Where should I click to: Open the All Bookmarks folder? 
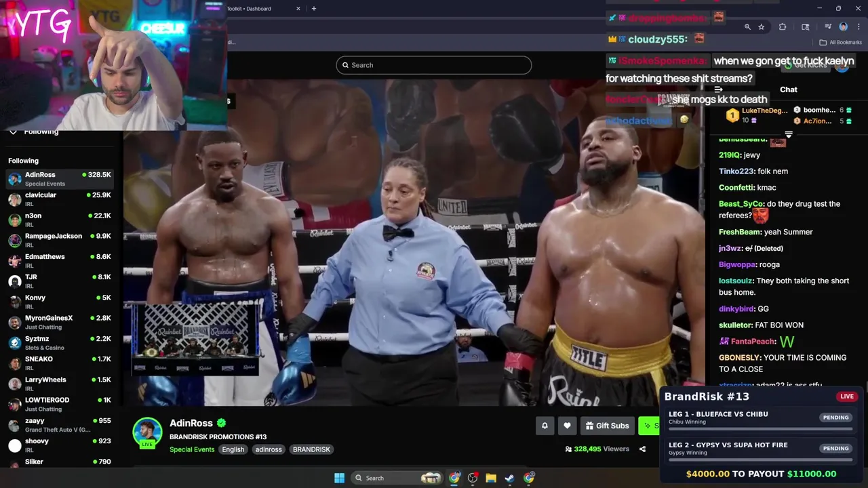841,42
